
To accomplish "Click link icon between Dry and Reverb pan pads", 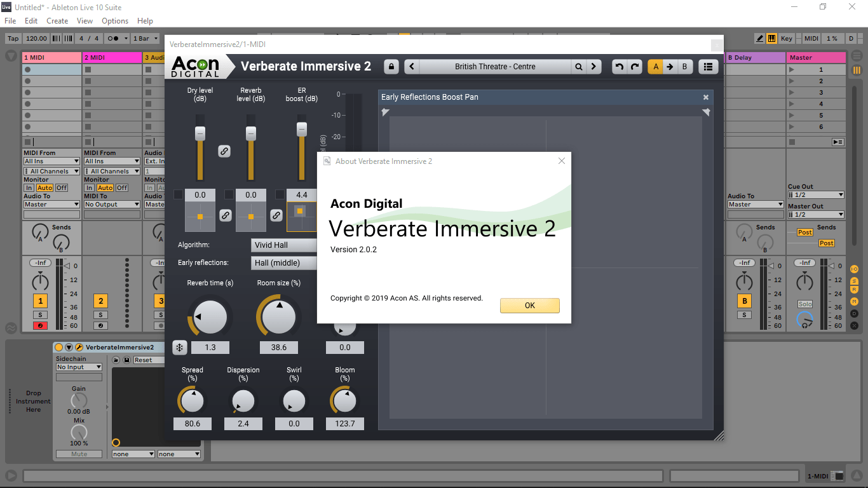I will [225, 215].
